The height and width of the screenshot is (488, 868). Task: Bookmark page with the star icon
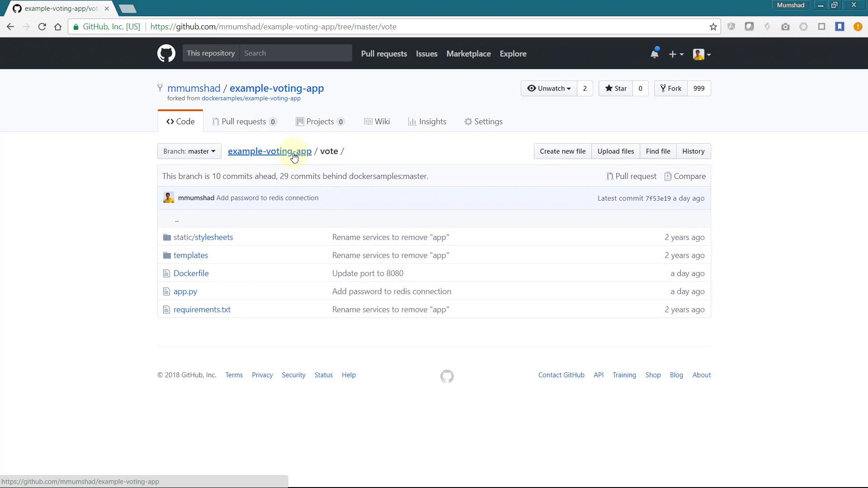pos(713,27)
